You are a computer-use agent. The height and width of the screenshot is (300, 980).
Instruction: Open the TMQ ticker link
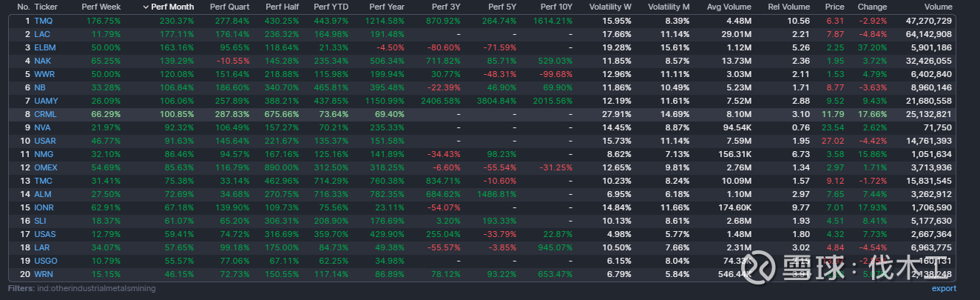click(43, 21)
